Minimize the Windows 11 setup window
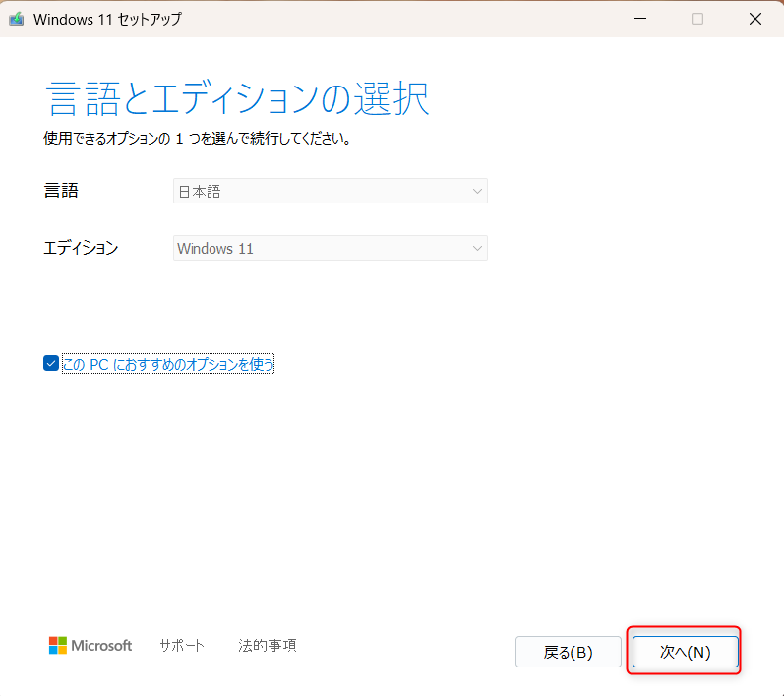Viewport: 784px width, 696px height. tap(640, 19)
